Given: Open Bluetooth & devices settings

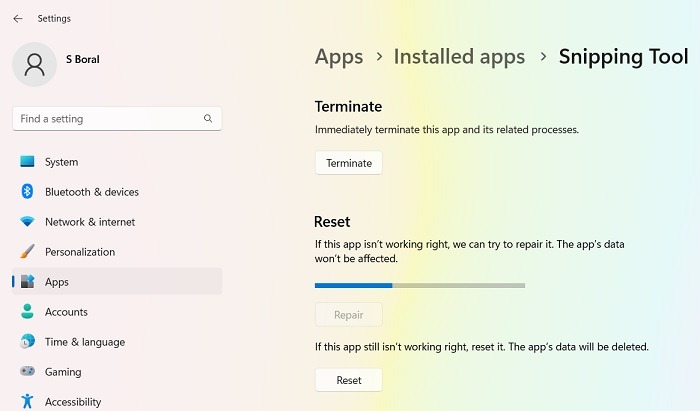Looking at the screenshot, I should tap(117, 191).
